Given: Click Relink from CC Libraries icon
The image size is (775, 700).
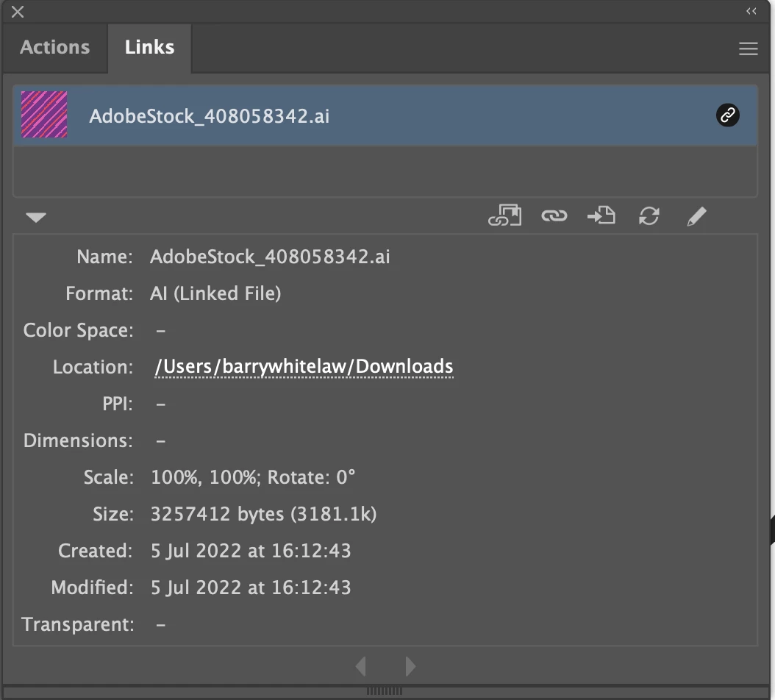Looking at the screenshot, I should 504,215.
